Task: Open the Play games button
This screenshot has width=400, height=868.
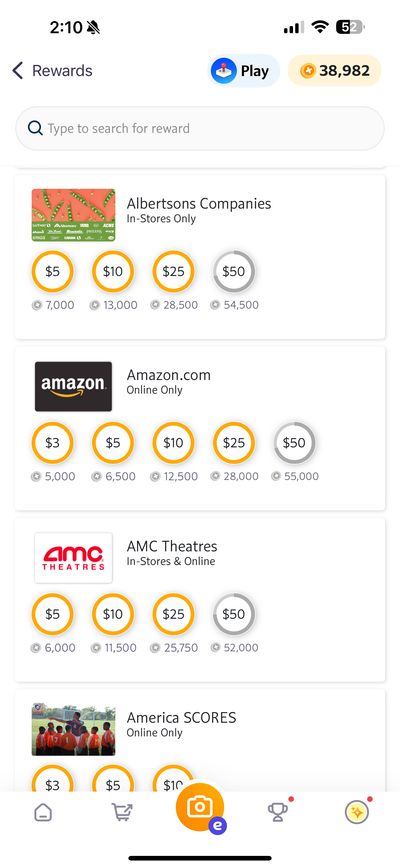Action: pos(243,70)
